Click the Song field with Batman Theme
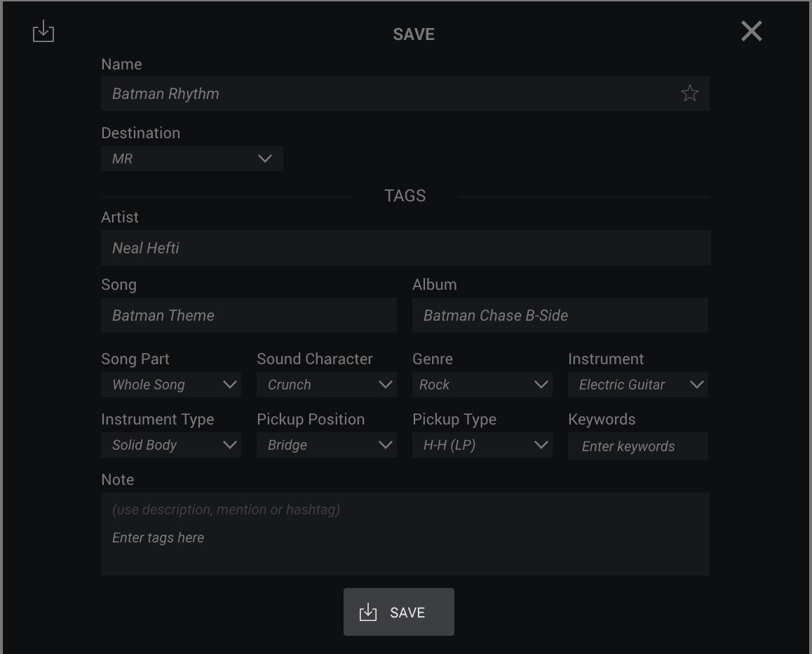 [x=249, y=315]
